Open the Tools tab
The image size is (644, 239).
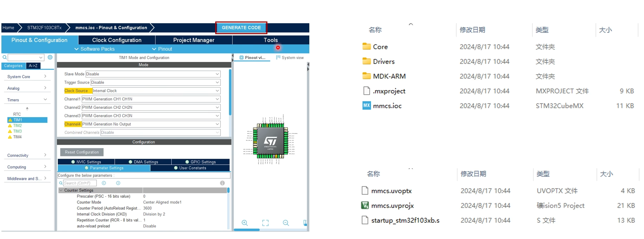pos(271,40)
